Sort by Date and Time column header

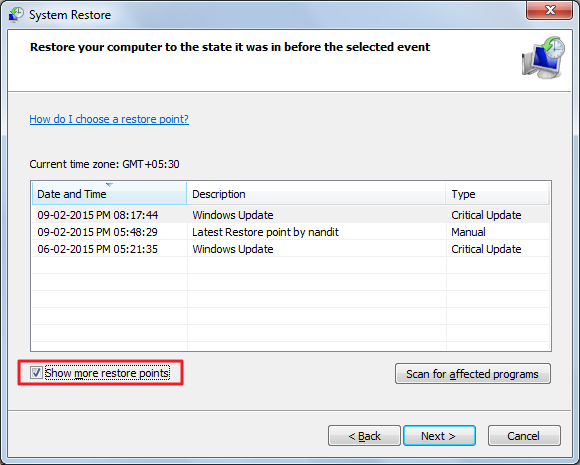pyautogui.click(x=109, y=193)
